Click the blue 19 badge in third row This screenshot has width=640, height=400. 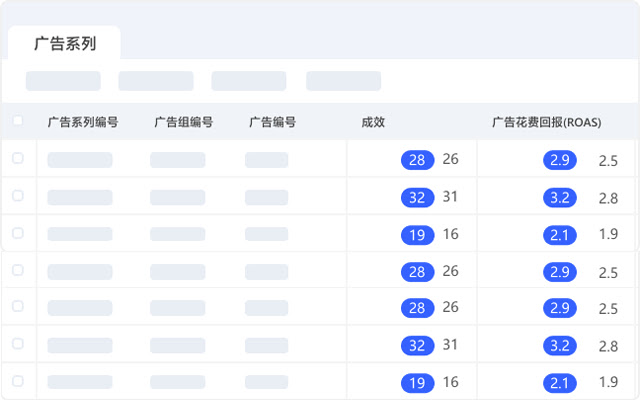pos(418,235)
